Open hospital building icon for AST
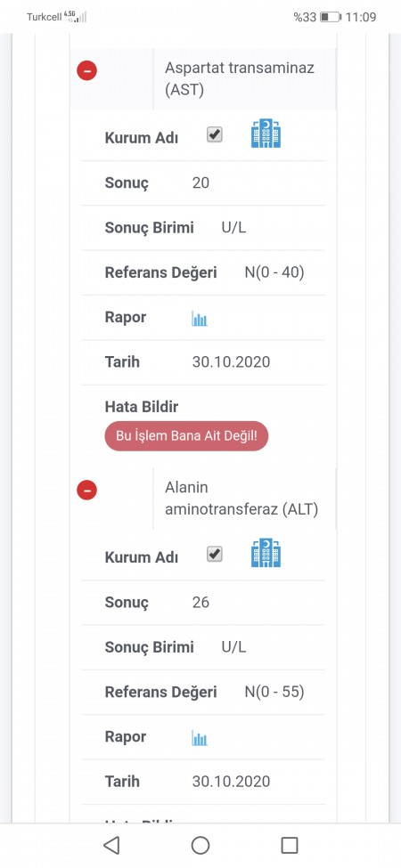This screenshot has height=868, width=401. 266,134
